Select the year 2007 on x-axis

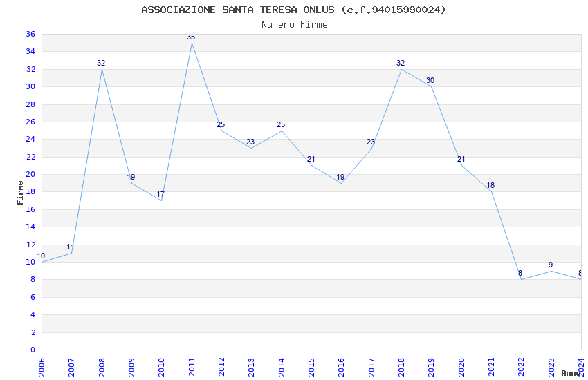pyautogui.click(x=71, y=367)
